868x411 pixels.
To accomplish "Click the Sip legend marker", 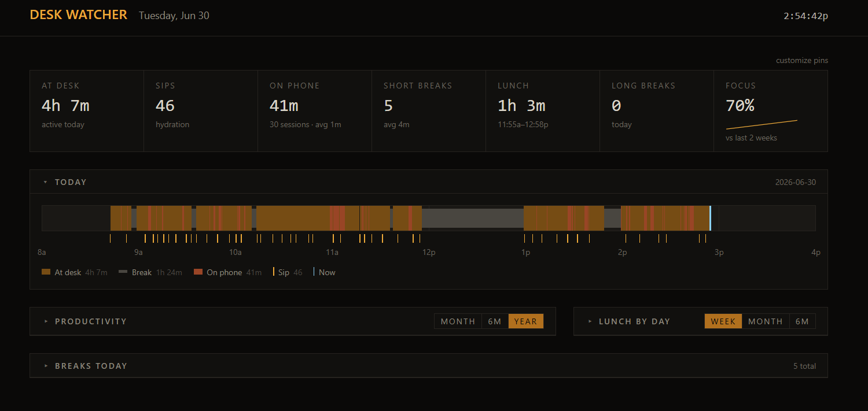I will coord(274,272).
